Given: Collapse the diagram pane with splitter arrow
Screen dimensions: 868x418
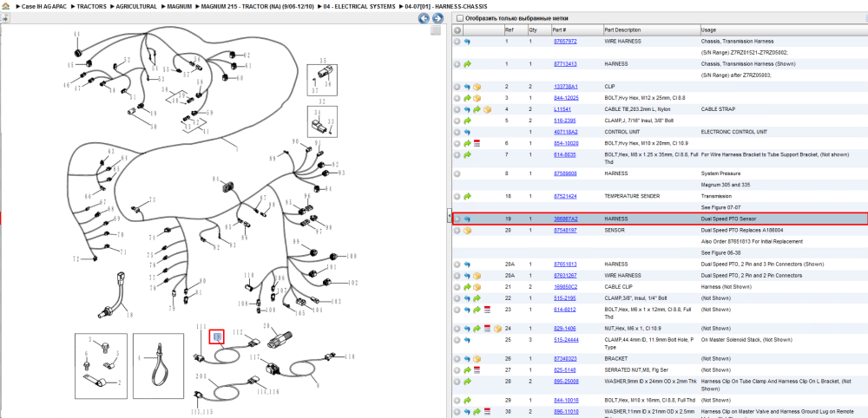Looking at the screenshot, I should pos(449,217).
